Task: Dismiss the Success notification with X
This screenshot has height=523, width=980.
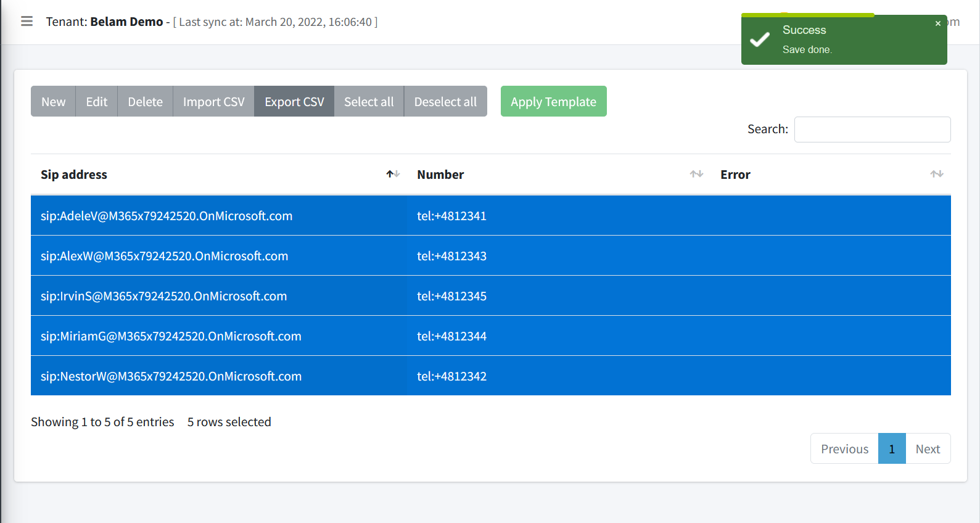Action: [937, 23]
